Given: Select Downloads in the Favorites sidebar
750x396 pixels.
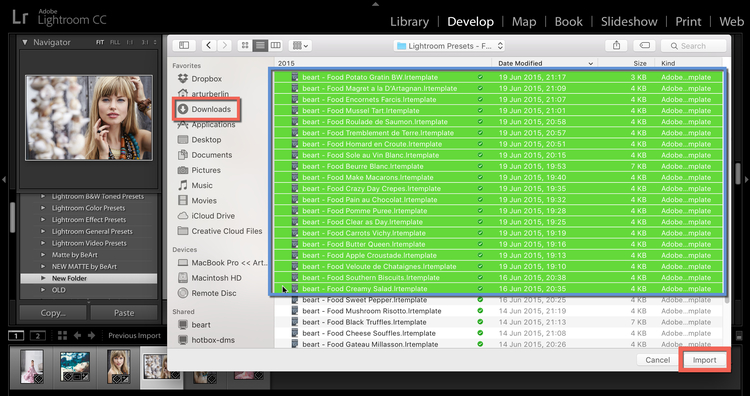Looking at the screenshot, I should [x=206, y=109].
